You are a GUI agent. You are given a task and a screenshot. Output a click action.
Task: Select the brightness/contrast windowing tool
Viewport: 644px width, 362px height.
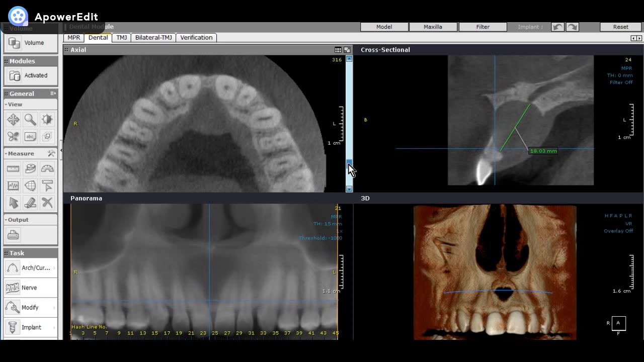point(47,120)
